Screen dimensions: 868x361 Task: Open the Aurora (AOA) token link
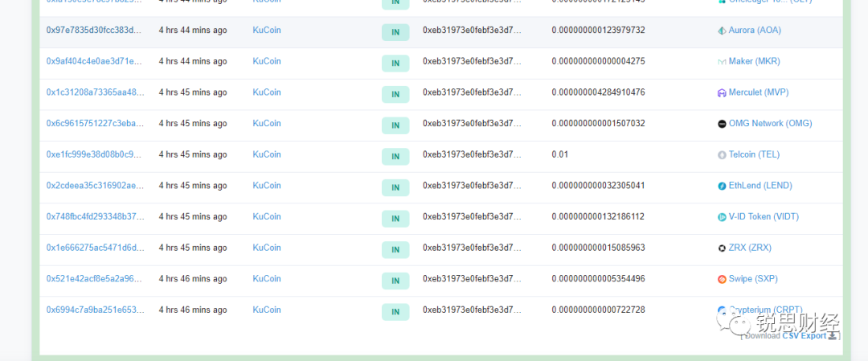pos(755,30)
